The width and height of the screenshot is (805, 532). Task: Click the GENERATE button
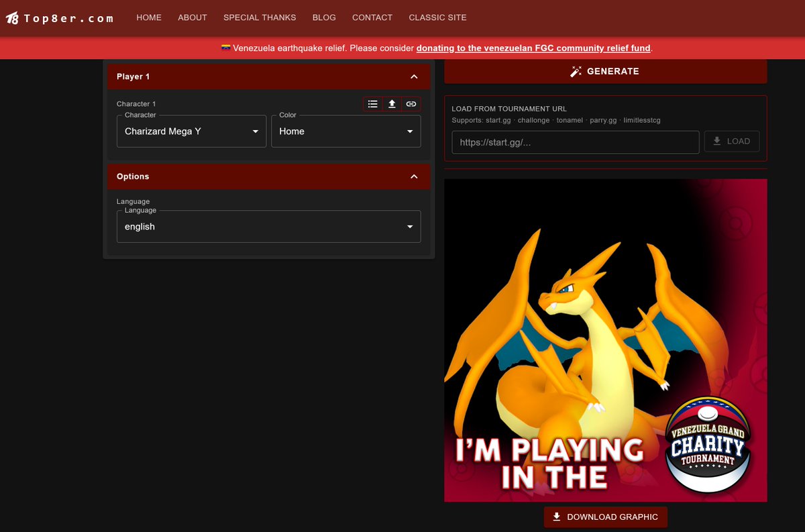coord(605,71)
